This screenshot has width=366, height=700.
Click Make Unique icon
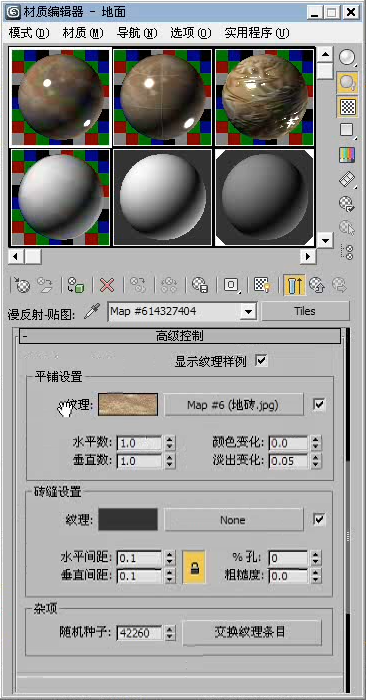click(x=169, y=285)
